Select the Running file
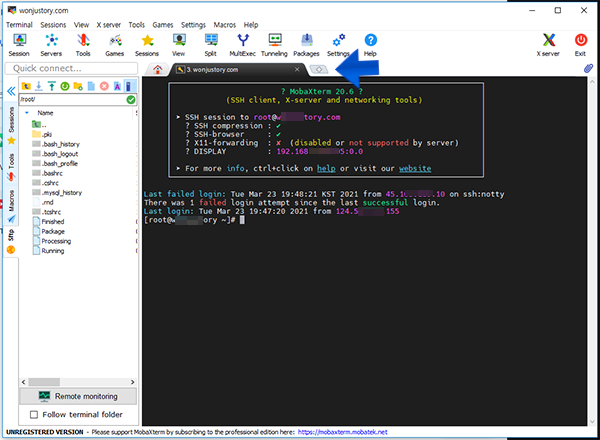The height and width of the screenshot is (440, 600). (x=49, y=251)
